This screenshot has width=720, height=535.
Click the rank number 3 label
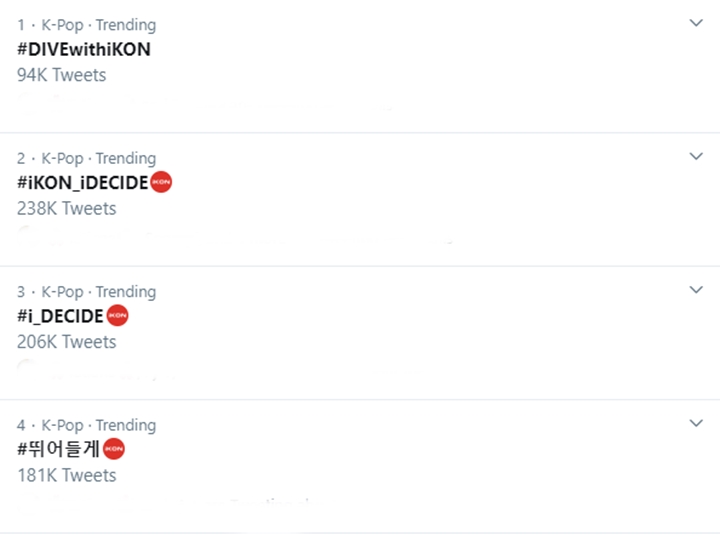point(21,292)
